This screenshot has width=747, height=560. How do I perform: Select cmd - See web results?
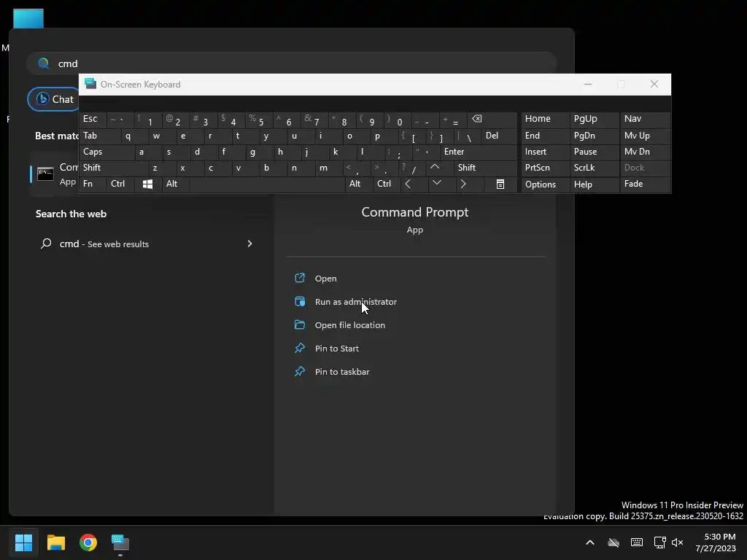147,244
